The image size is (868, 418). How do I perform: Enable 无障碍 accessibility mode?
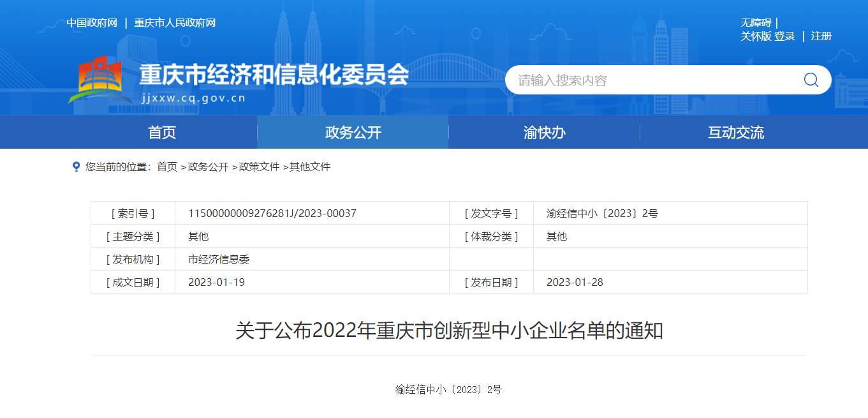tap(756, 23)
